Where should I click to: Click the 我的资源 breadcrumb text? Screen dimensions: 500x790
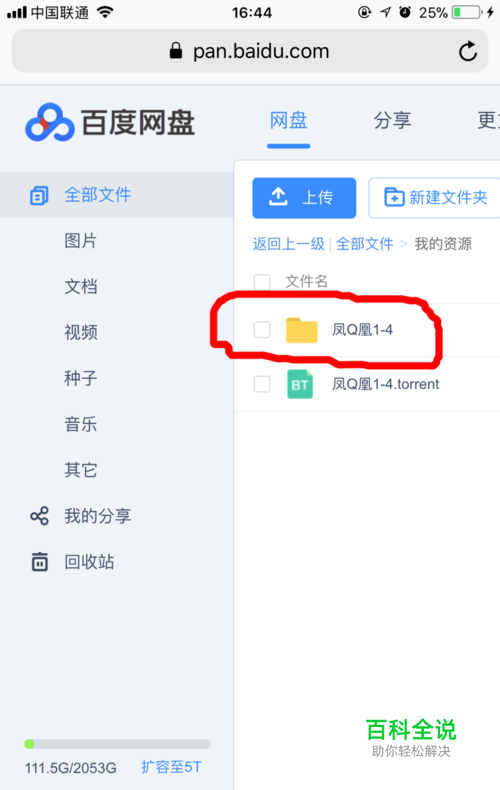click(x=443, y=244)
